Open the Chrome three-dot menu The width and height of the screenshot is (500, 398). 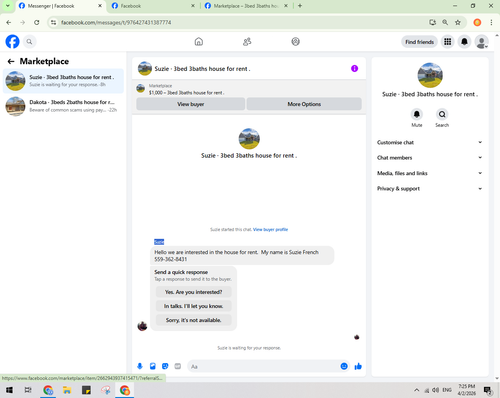tap(491, 22)
